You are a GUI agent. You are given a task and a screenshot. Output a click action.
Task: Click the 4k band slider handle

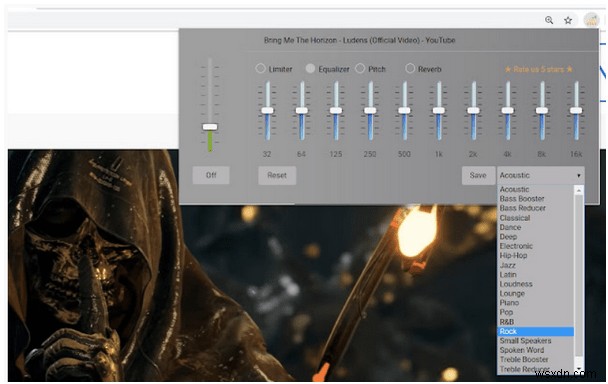tap(508, 111)
